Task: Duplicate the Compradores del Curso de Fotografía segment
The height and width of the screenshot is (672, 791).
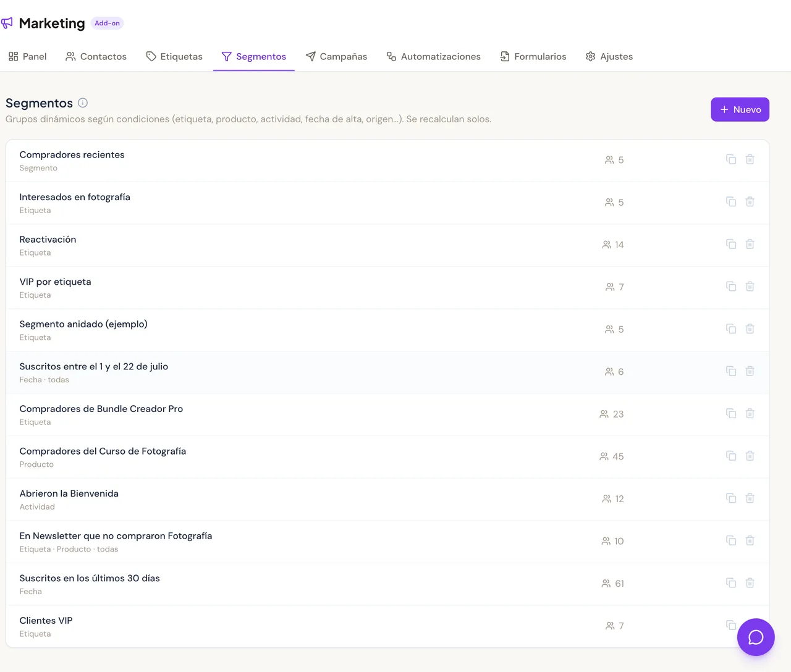Action: tap(731, 456)
